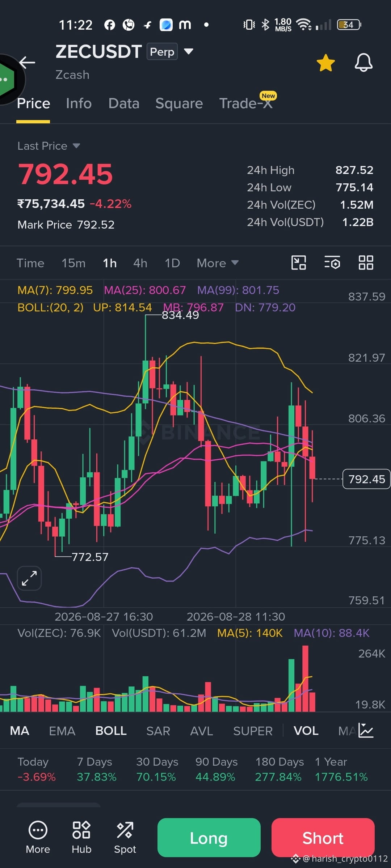This screenshot has height=868, width=391.
Task: Tap the 24h Low value 775.14
Action: coord(354,187)
